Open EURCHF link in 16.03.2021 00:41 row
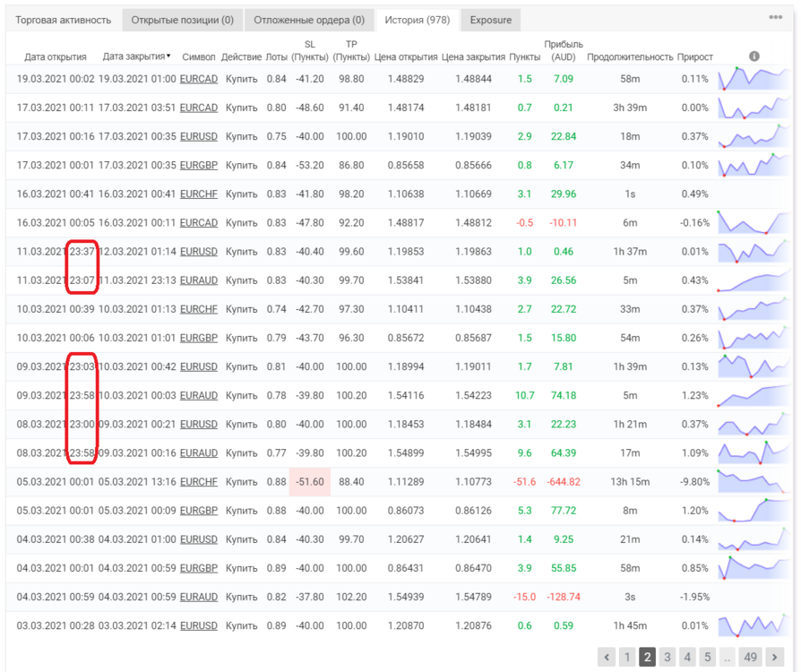801x672 pixels. [199, 194]
